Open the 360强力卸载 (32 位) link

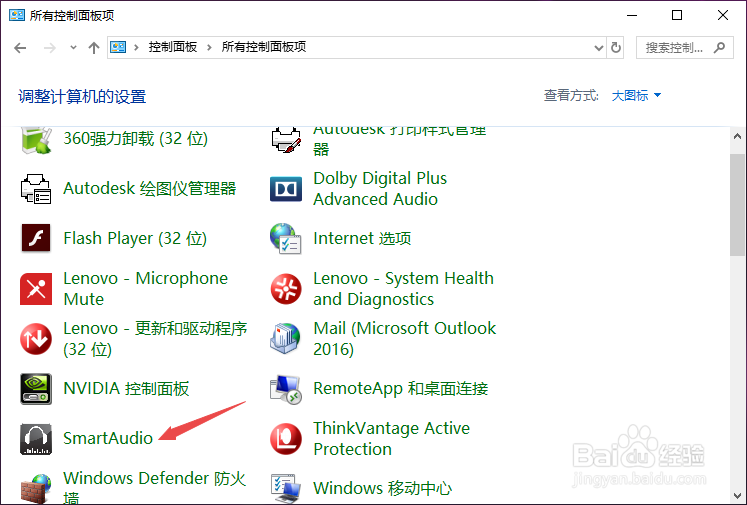point(136,139)
